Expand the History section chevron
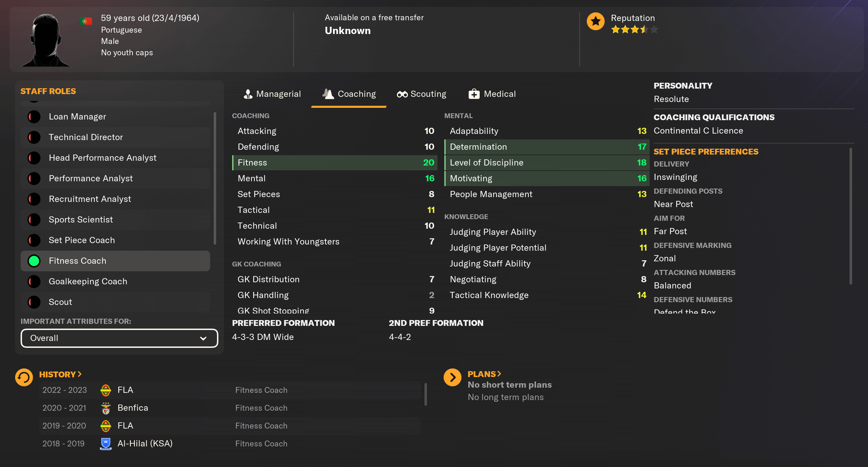 pyautogui.click(x=80, y=374)
